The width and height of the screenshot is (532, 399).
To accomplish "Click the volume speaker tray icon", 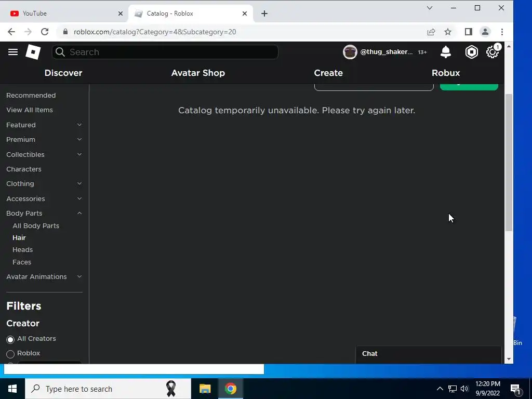I will coord(464,389).
